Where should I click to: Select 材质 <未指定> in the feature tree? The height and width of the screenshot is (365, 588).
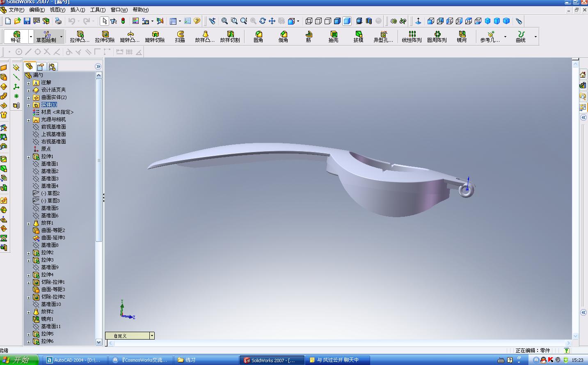click(57, 112)
